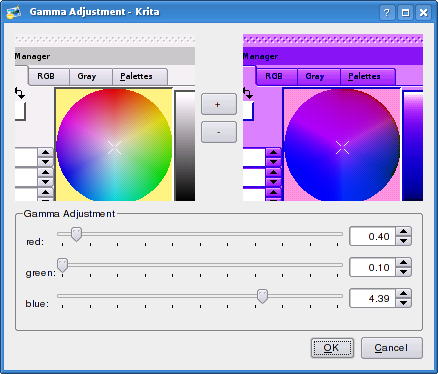
Task: Decrease green gamma with down arrow
Action: (404, 272)
